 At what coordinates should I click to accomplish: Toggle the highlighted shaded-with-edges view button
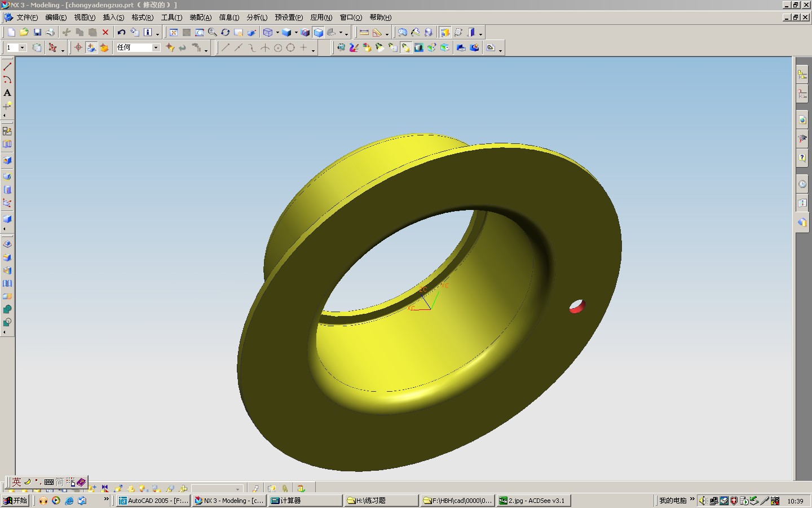tap(319, 33)
